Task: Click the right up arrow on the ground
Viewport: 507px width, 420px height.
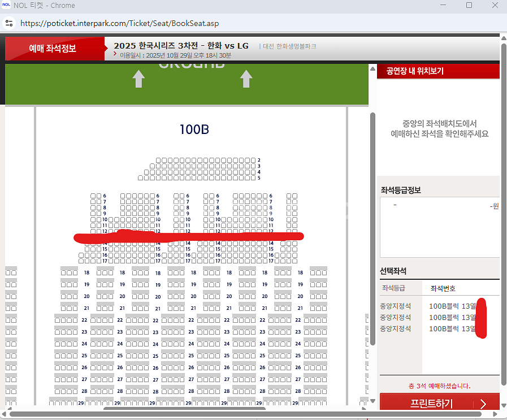Action: tap(246, 79)
